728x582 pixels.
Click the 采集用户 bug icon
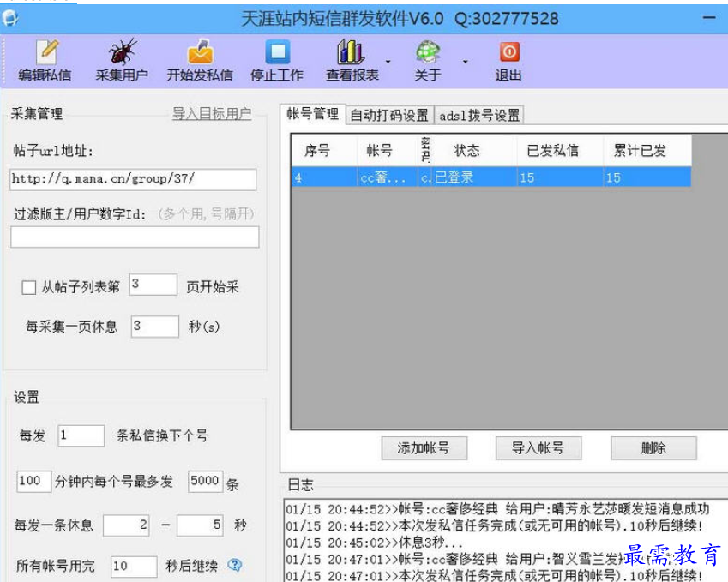pyautogui.click(x=122, y=52)
